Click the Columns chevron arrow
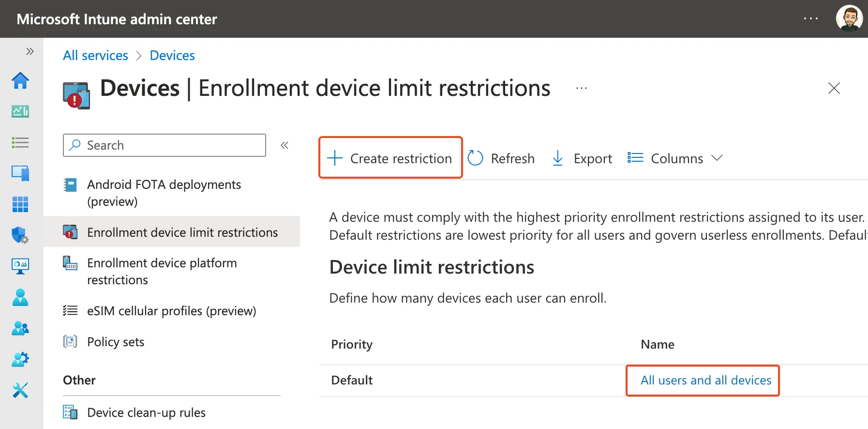The image size is (868, 429). pyautogui.click(x=717, y=158)
